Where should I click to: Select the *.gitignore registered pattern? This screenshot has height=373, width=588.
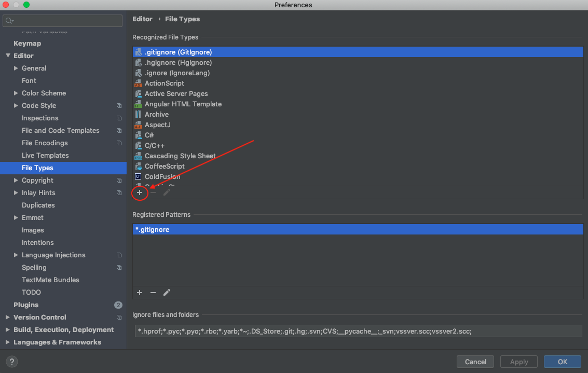(x=358, y=229)
